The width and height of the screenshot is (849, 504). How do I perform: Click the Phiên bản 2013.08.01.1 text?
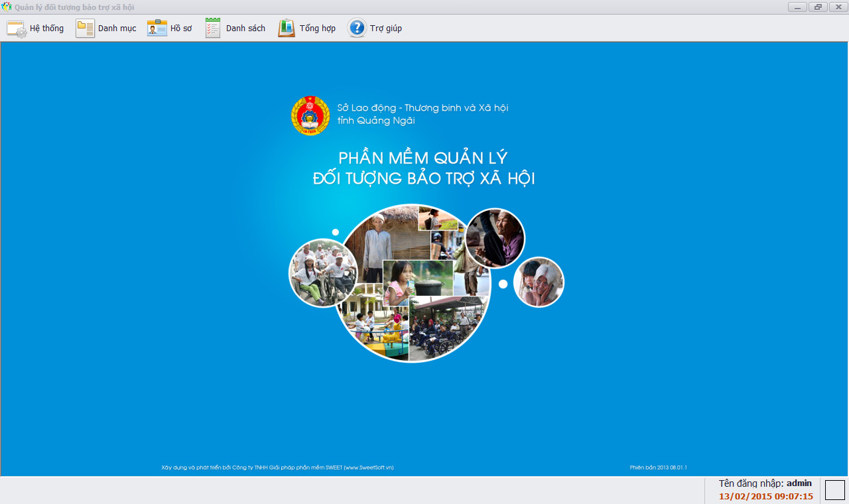[x=659, y=468]
